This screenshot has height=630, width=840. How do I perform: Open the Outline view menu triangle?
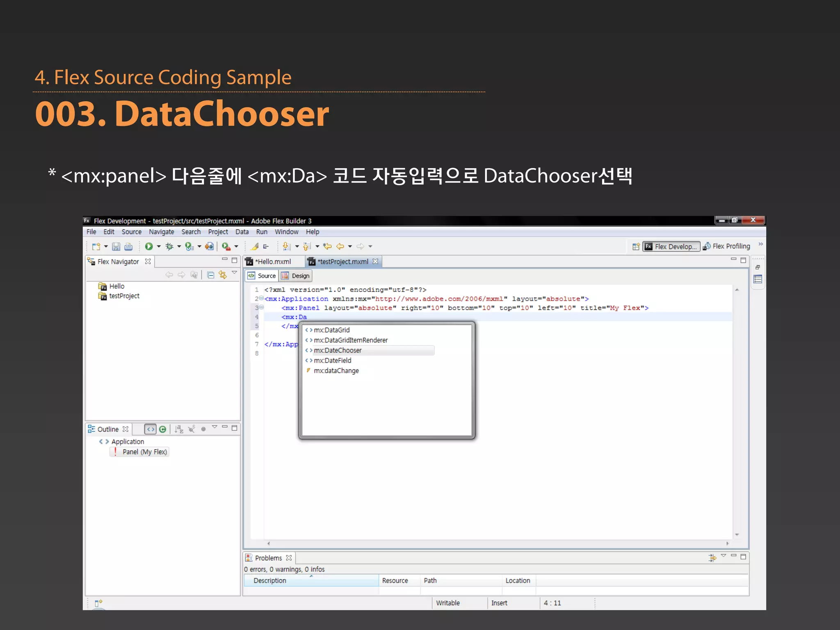215,427
